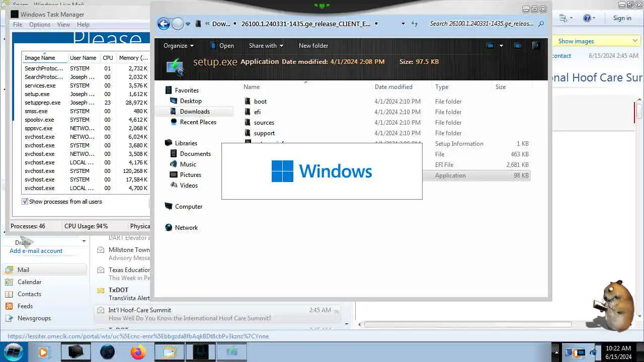Select Downloads in the navigation pane
Viewport: 644px width, 362px height.
(x=195, y=112)
